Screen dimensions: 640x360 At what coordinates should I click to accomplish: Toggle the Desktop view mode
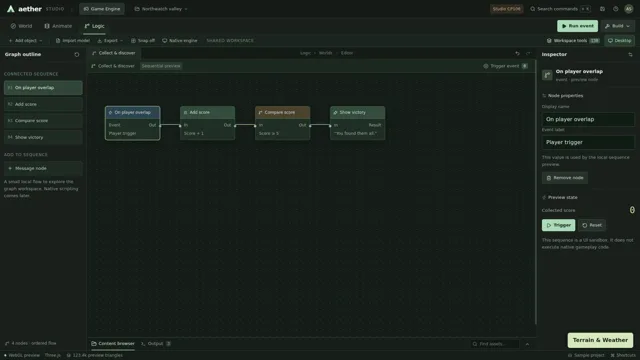click(620, 40)
